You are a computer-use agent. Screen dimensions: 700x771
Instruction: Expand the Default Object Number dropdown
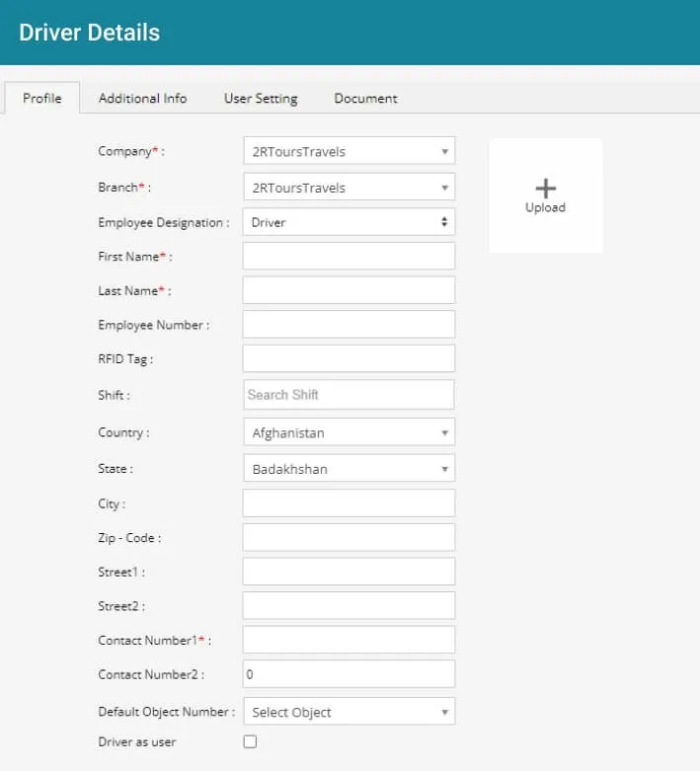coord(349,712)
